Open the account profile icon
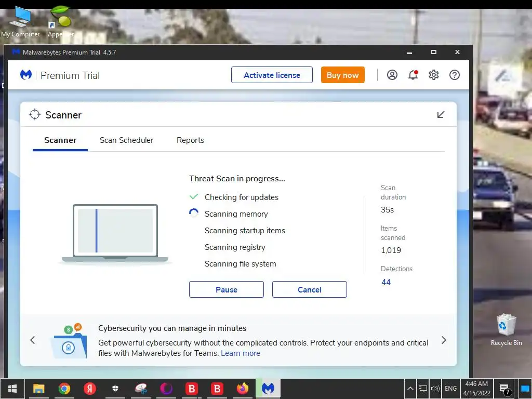The height and width of the screenshot is (399, 532). (392, 75)
